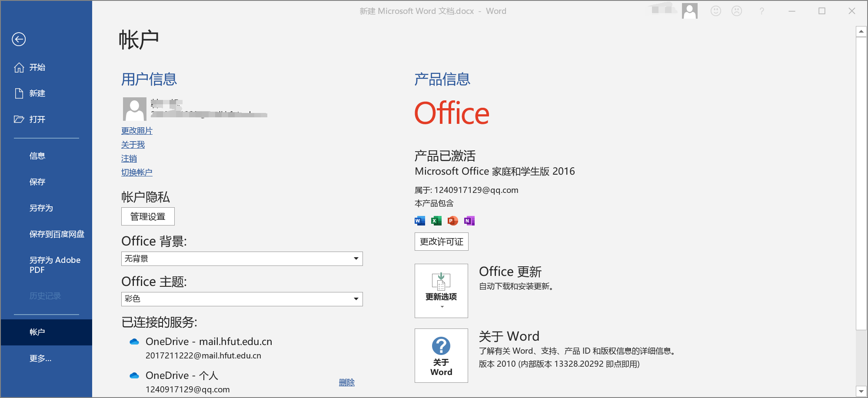Viewport: 868px width, 398px height.
Task: Click the vertical scrollbar thumb
Action: (x=861, y=183)
